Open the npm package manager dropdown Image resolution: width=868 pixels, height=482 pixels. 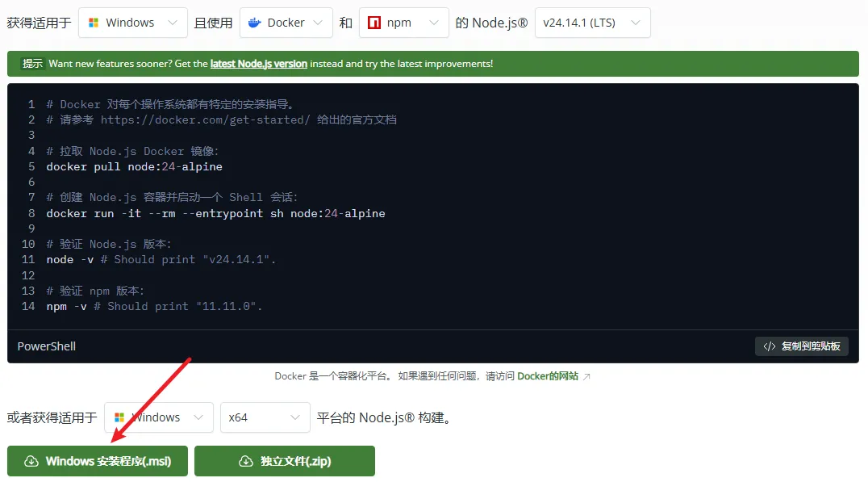pyautogui.click(x=403, y=23)
